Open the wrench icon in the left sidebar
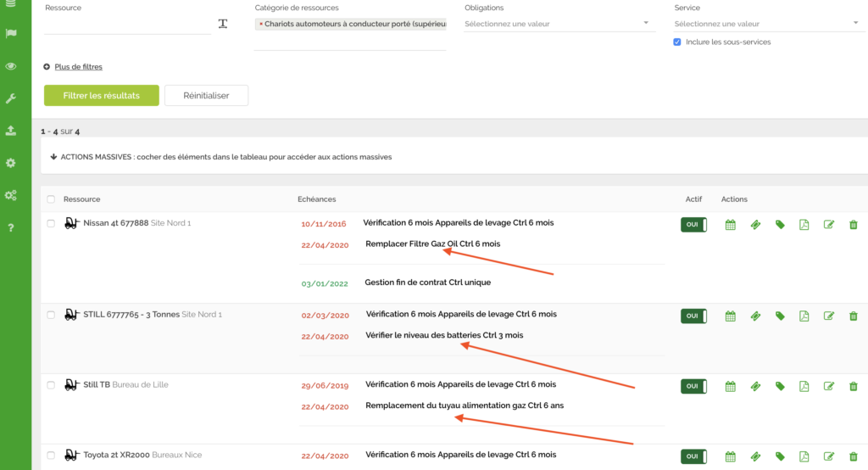Screen dimensions: 868x470 click(11, 98)
